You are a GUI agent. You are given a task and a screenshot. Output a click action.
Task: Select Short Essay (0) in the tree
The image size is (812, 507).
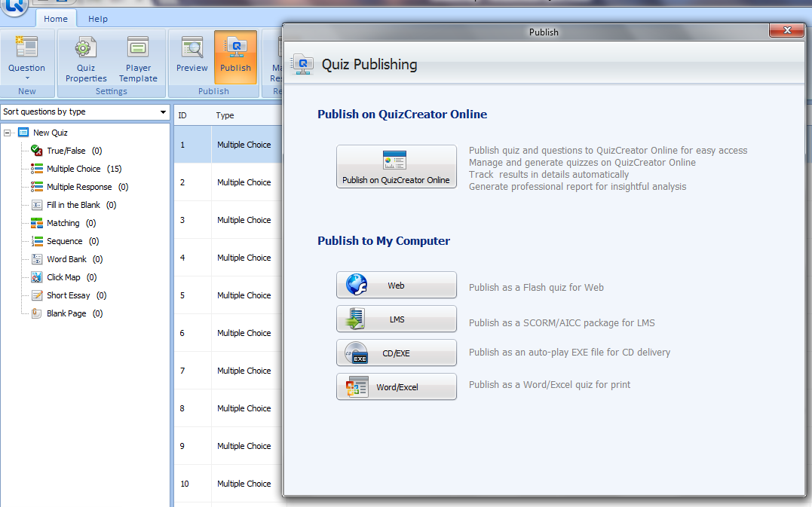click(77, 295)
